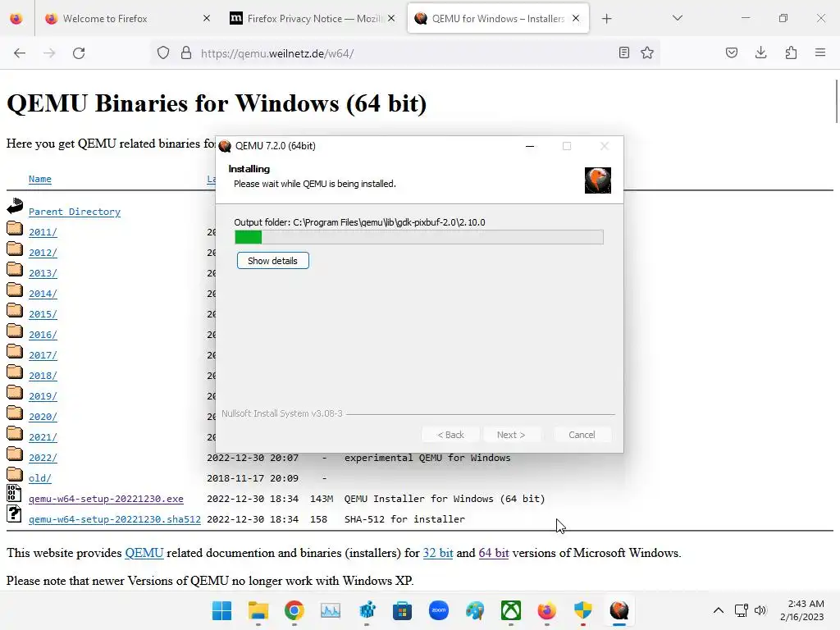840x630 pixels.
Task: Click QEMU logo in installer header
Action: click(598, 180)
